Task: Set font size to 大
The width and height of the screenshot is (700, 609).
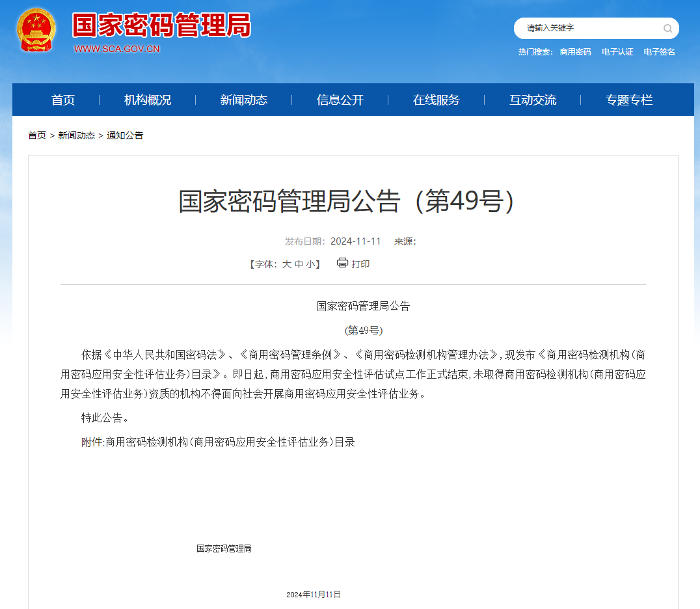Action: point(286,264)
